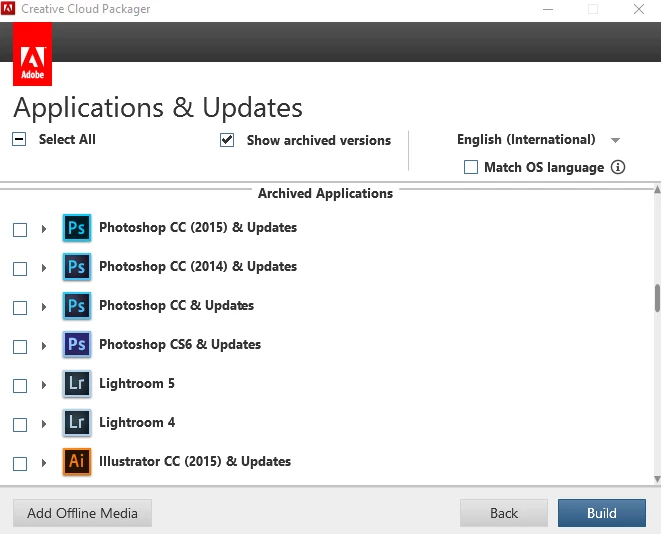
Task: Click the Illustrator CC (2015) app icon
Action: pyautogui.click(x=77, y=462)
